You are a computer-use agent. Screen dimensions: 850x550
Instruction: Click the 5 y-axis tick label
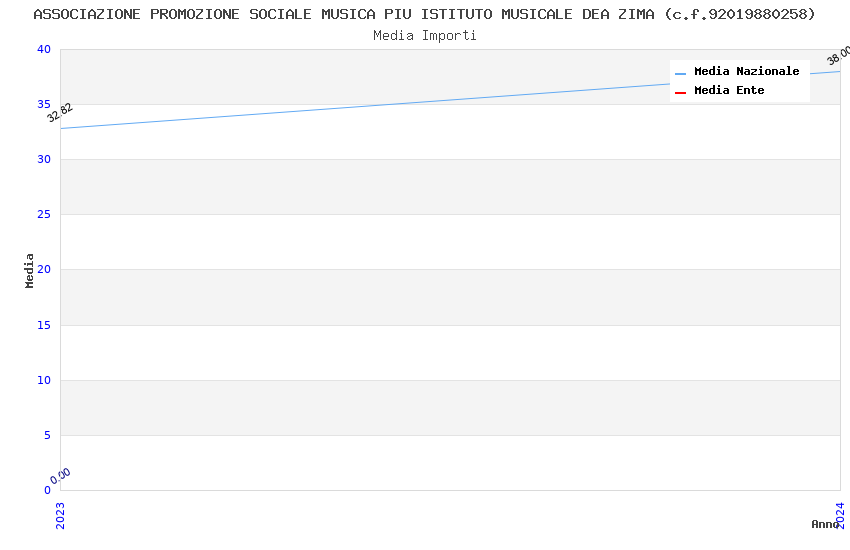[46, 435]
